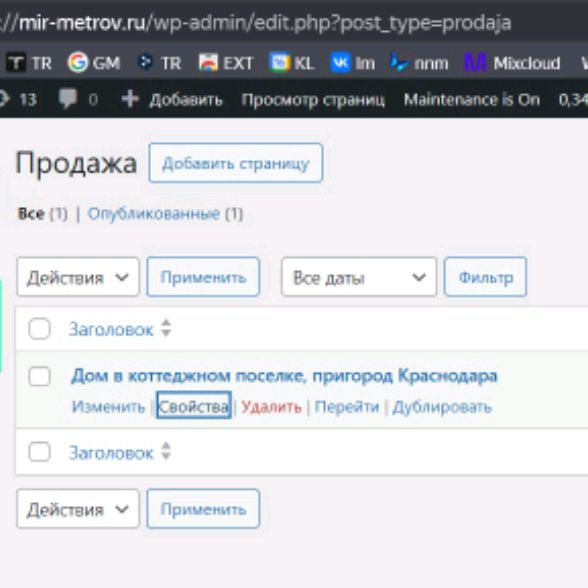This screenshot has width=588, height=588.
Task: Click the bottom Применить button
Action: [x=203, y=509]
